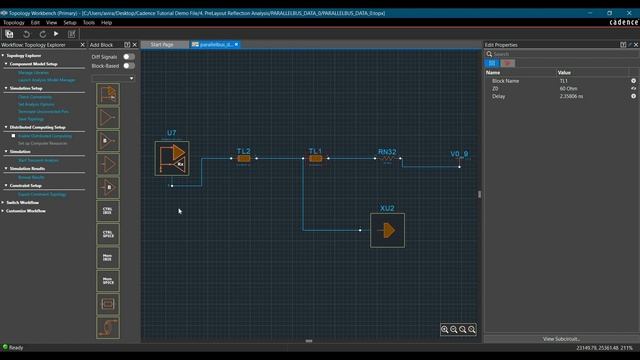Select the CTRL SPICE block

pyautogui.click(x=108, y=234)
